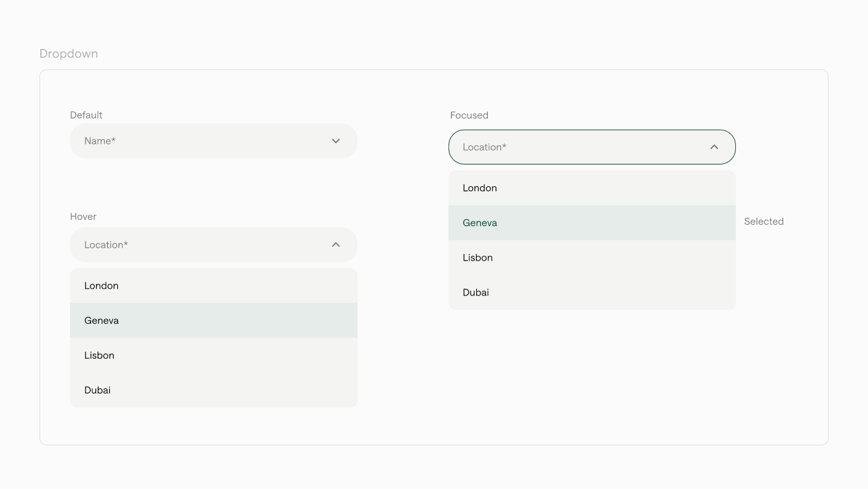This screenshot has height=489, width=868.
Task: Click the "Dropdown" section heading
Action: pyautogui.click(x=69, y=54)
